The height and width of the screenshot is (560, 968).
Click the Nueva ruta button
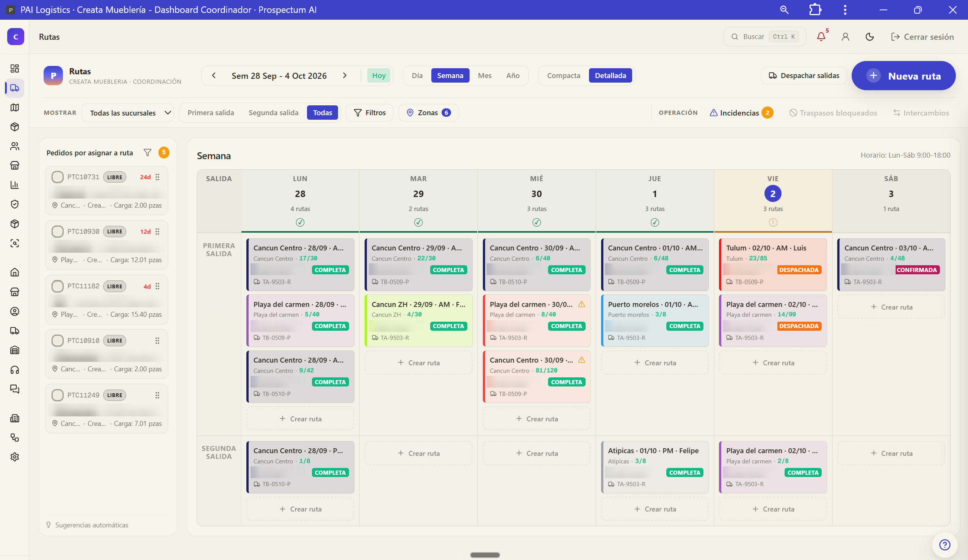tap(904, 76)
